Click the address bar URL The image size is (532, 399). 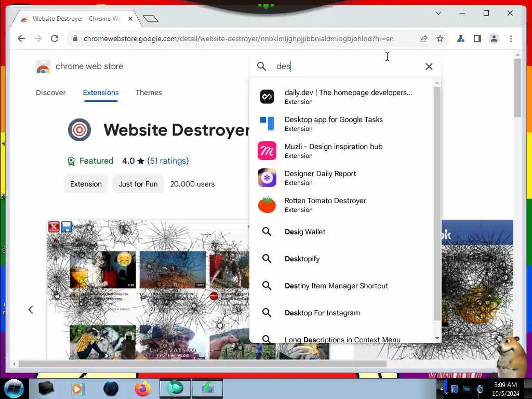(238, 38)
